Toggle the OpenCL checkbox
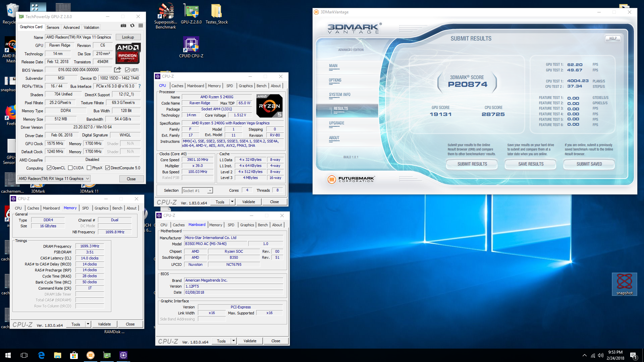Screen dimensions: 644x362 [x=49, y=168]
